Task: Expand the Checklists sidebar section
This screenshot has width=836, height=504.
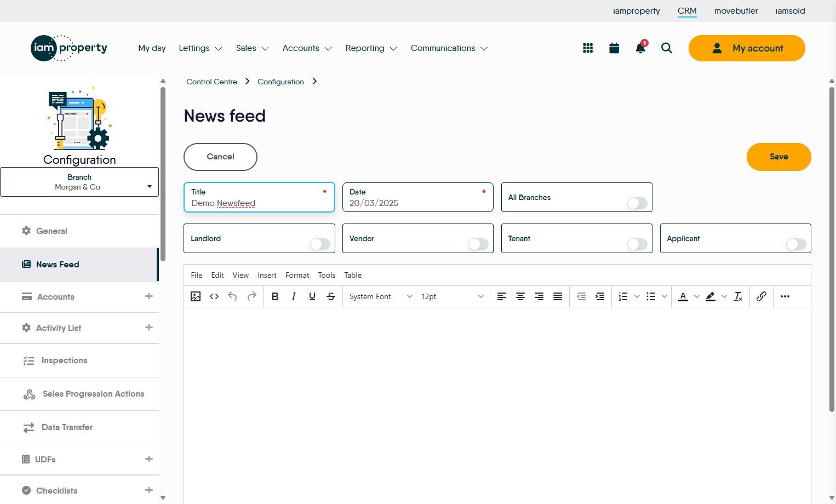Action: (148, 490)
